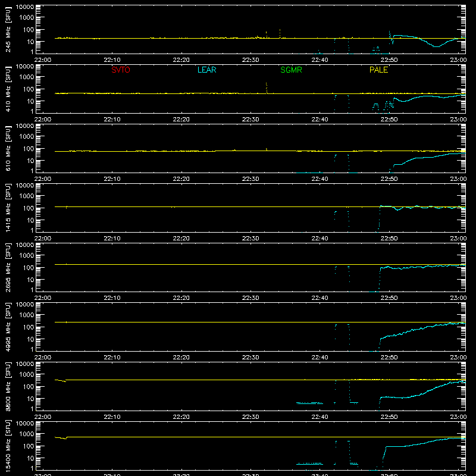Click the 22:30 tick label under 1415 MHz panel
The image size is (476, 476).
pos(250,239)
